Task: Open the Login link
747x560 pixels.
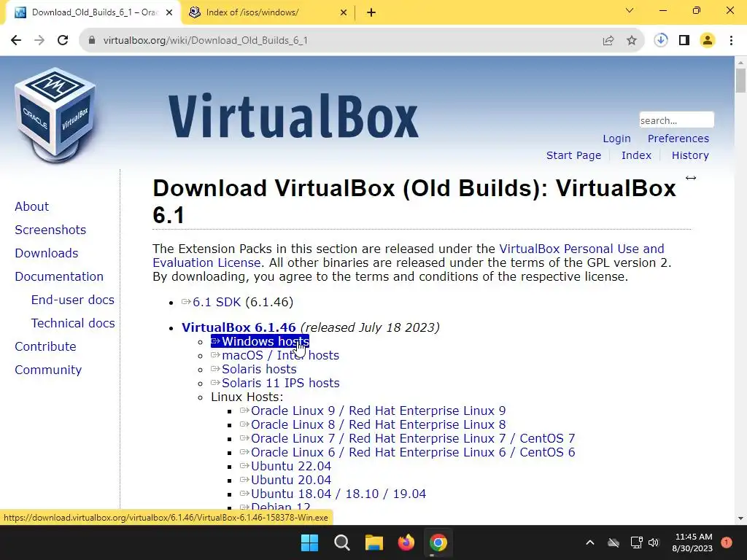Action: [616, 139]
